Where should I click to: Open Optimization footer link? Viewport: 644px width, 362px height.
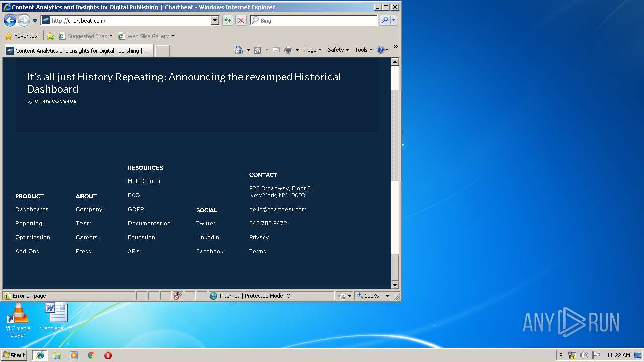point(33,237)
